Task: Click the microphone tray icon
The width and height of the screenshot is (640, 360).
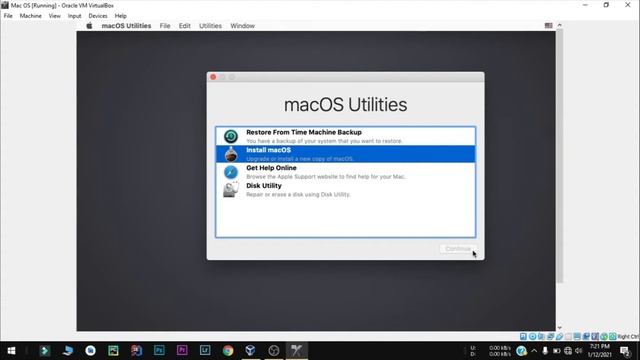Action: [545, 351]
